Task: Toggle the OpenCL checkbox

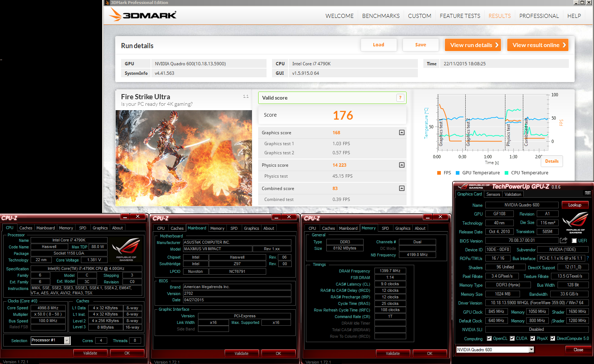Action: 489,338
